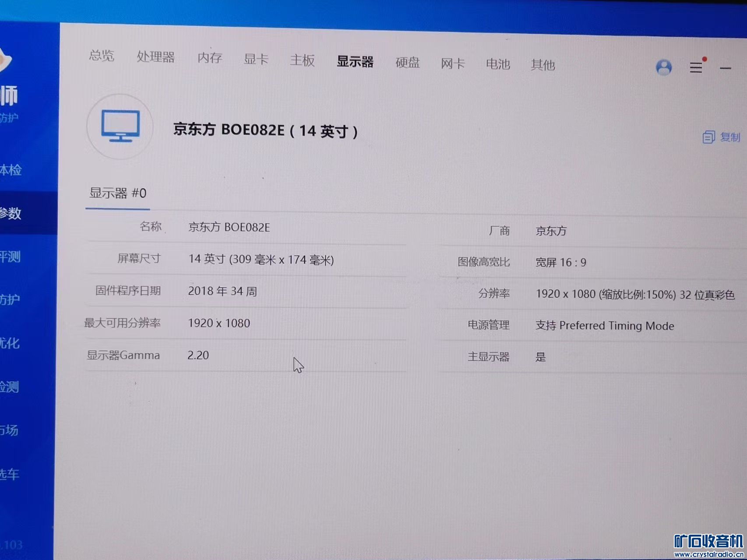Open the 优化 sidebar section

coord(10,343)
